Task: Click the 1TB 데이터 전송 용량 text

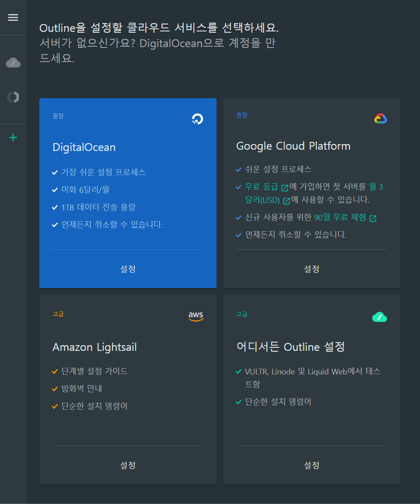Action: pos(98,207)
